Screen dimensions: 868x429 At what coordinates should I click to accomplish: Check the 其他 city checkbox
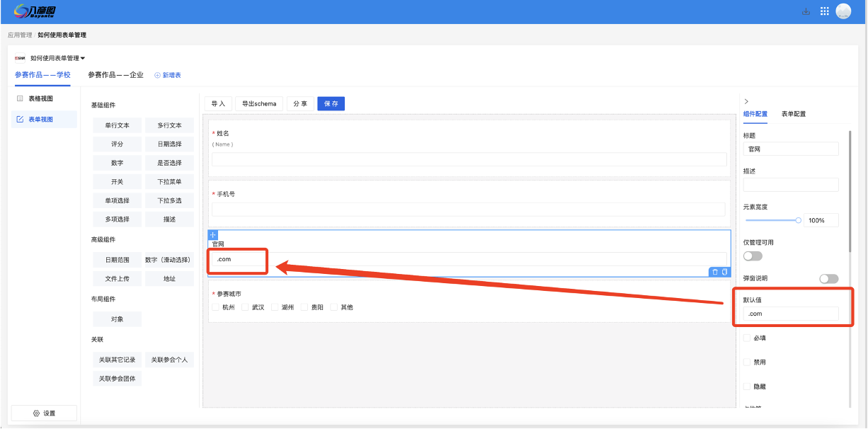tap(334, 307)
